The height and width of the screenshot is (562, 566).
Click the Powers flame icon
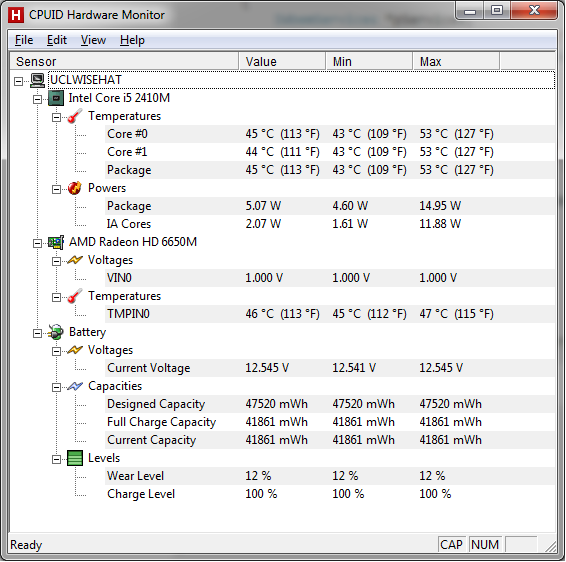point(75,188)
